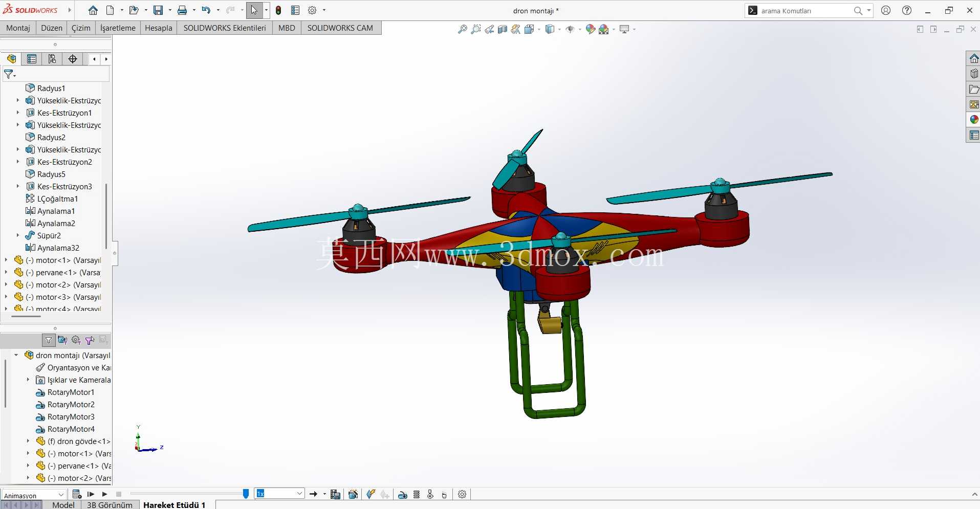Screen dimensions: 980x509
Task: Undo the last action
Action: coord(206,10)
